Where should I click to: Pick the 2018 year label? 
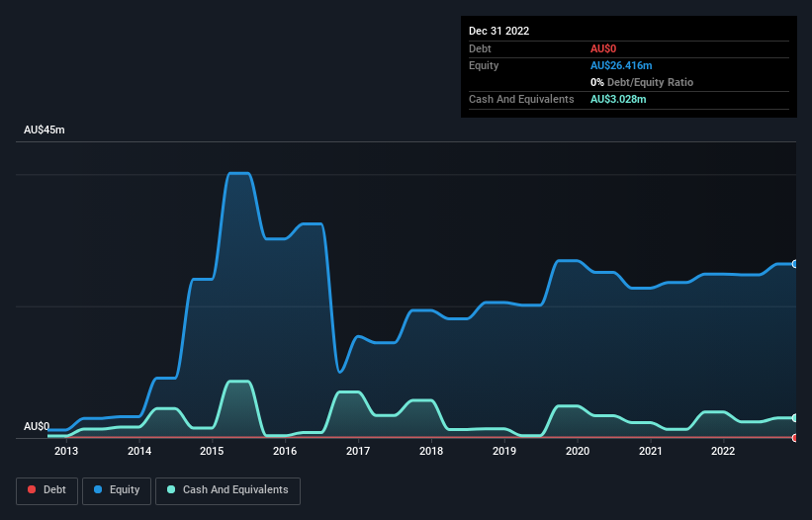point(431,452)
